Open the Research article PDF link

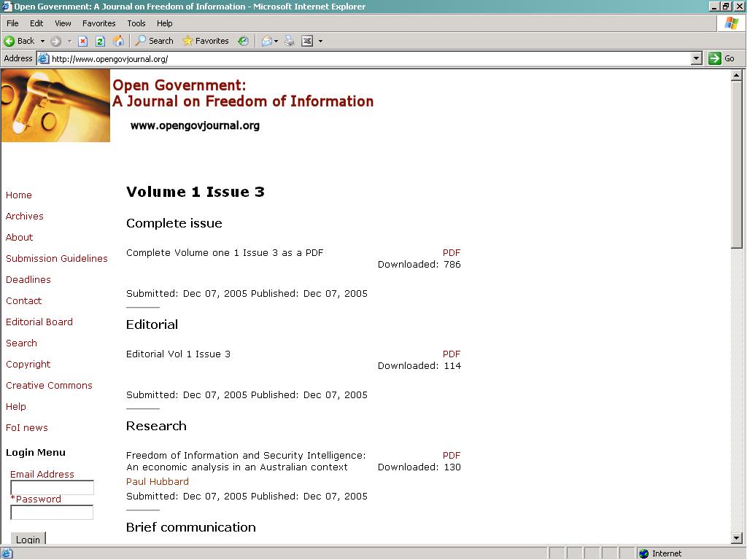(451, 456)
